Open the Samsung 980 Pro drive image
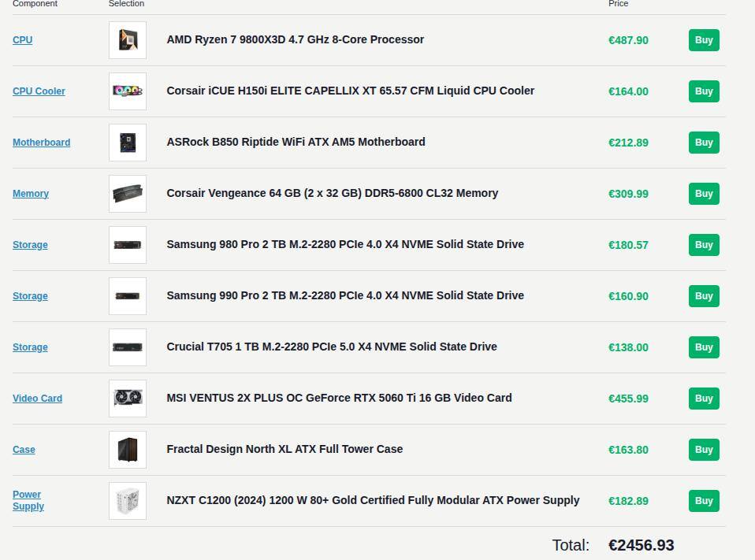 tap(128, 245)
